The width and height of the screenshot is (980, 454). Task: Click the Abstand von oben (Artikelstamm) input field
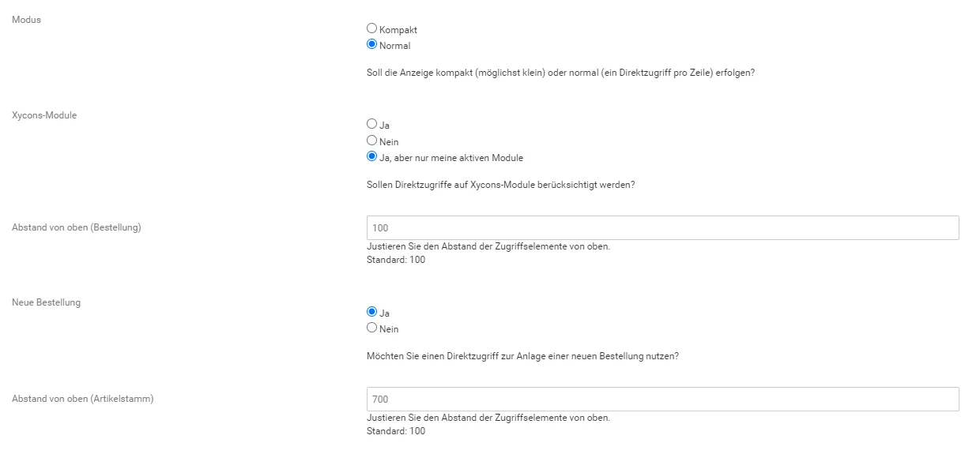pos(663,399)
